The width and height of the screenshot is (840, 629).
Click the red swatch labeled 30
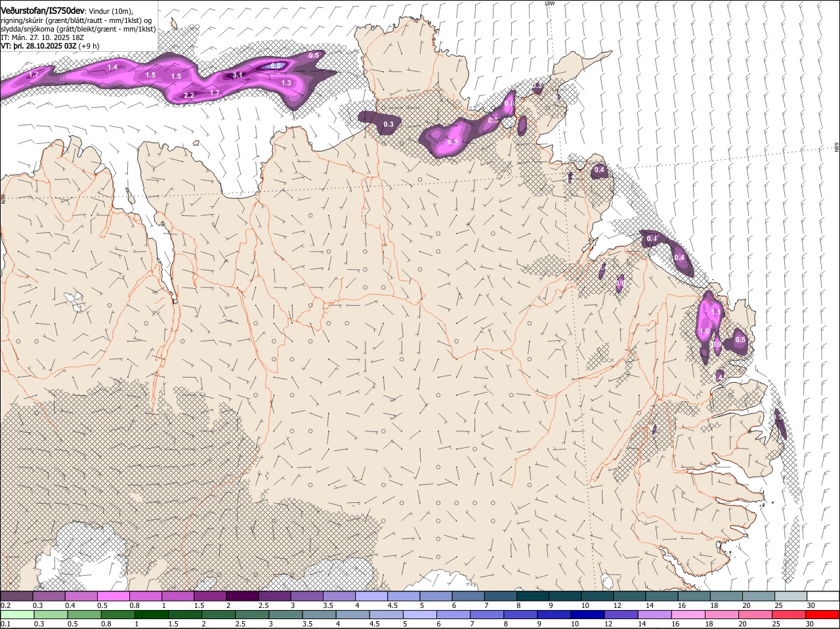tap(823, 615)
